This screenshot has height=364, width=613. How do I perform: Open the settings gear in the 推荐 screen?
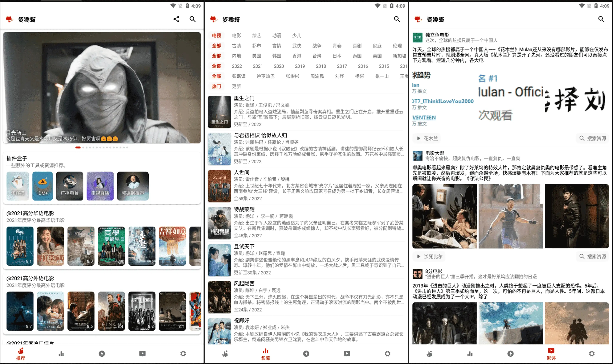pyautogui.click(x=183, y=353)
